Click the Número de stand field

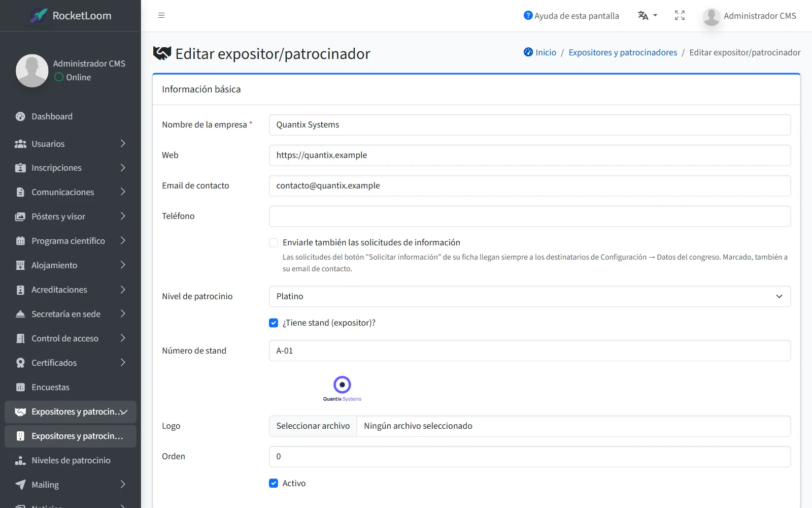pyautogui.click(x=530, y=351)
